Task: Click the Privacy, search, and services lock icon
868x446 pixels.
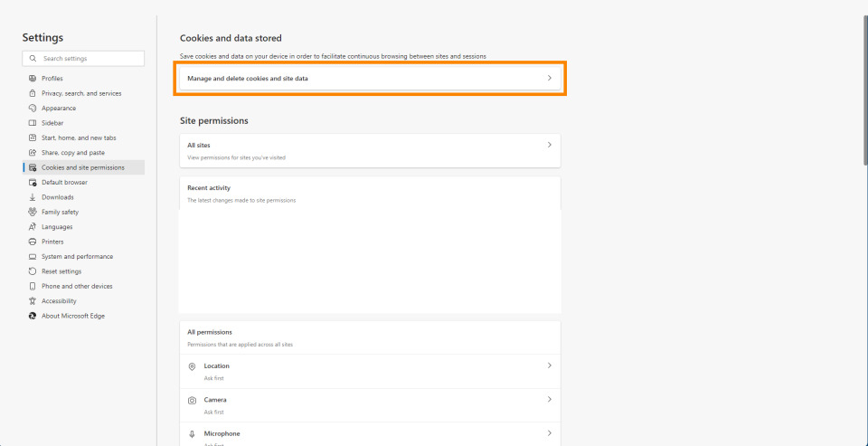Action: [33, 93]
